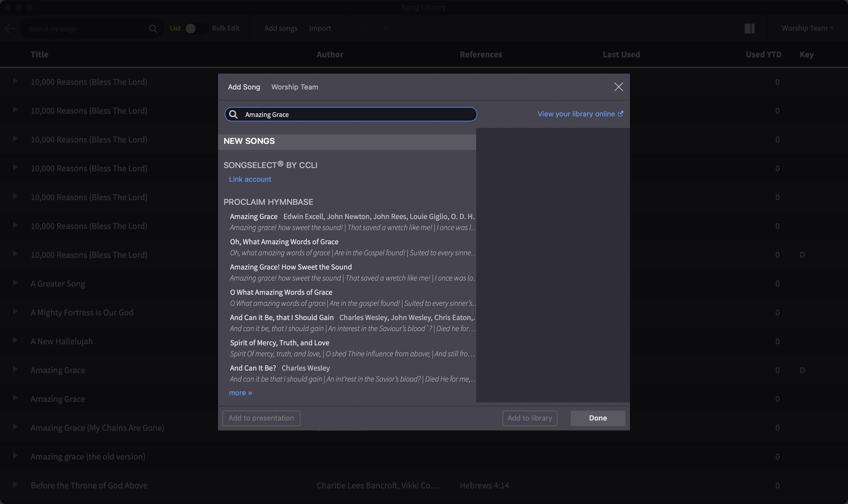
Task: Select Spirit of Mercy, Truth, and Love result
Action: click(353, 348)
